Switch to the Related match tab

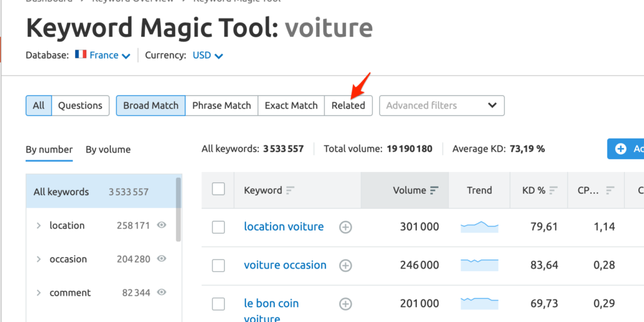tap(348, 106)
